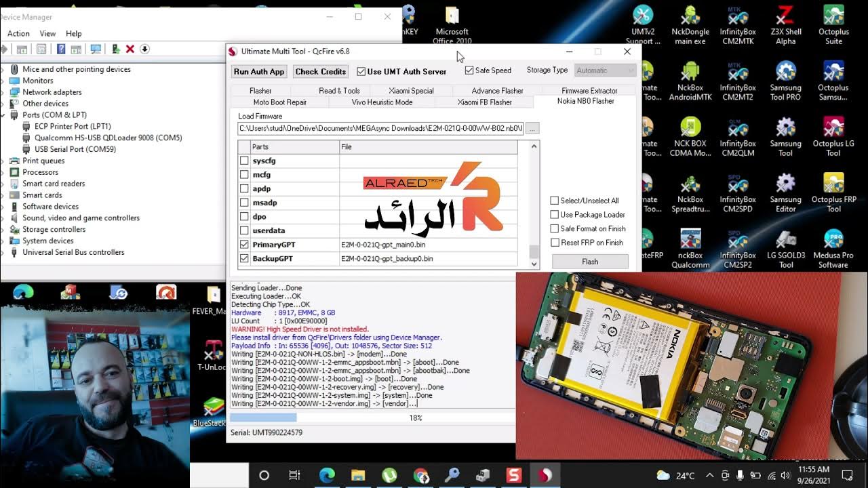Expand Mice and other pointing devices
Viewport: 868px width, 488px height.
point(4,69)
